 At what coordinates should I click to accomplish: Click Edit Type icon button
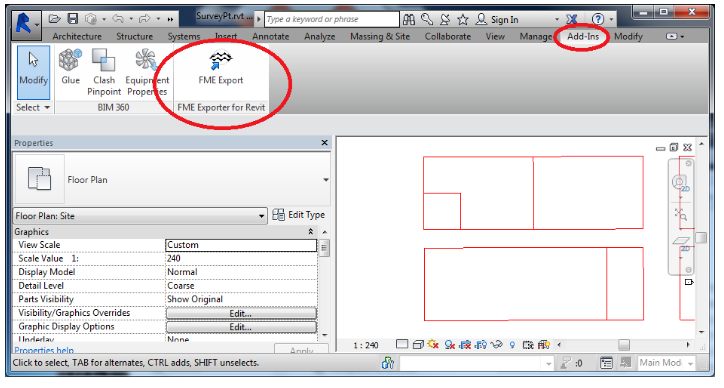298,215
